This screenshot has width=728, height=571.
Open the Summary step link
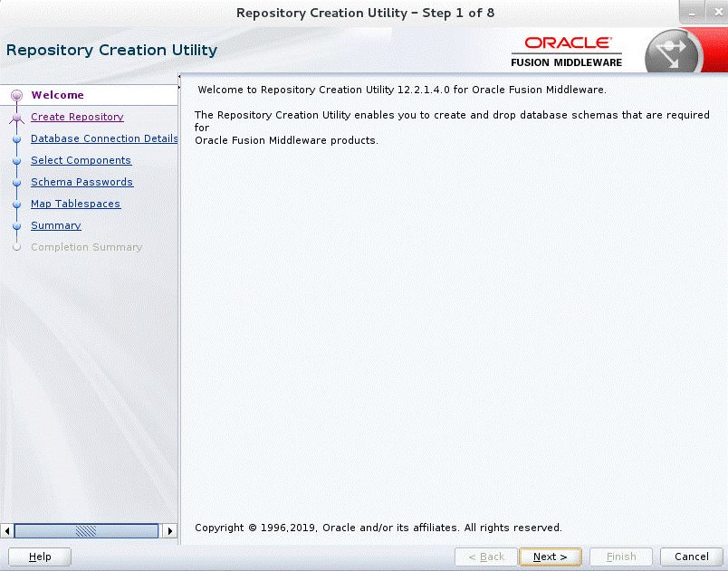point(56,226)
